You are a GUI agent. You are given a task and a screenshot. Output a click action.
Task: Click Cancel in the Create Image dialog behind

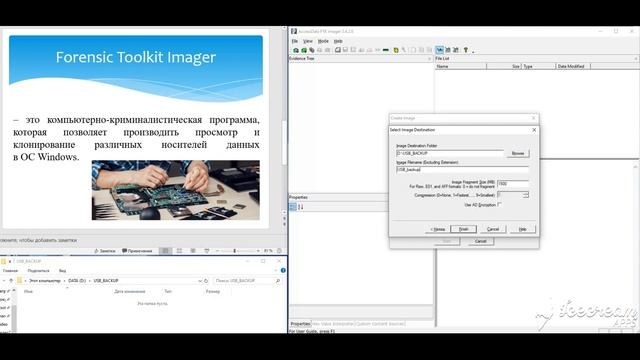click(480, 241)
